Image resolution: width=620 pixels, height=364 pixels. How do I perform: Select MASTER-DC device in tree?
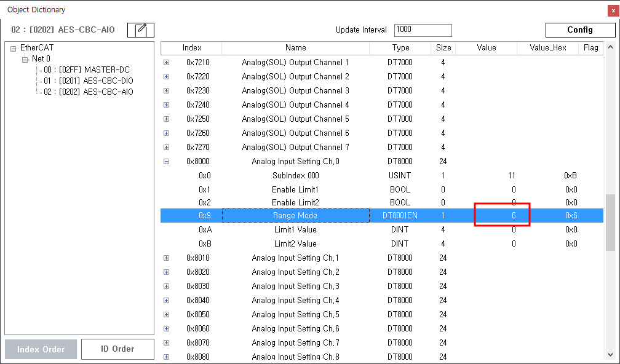pos(86,69)
